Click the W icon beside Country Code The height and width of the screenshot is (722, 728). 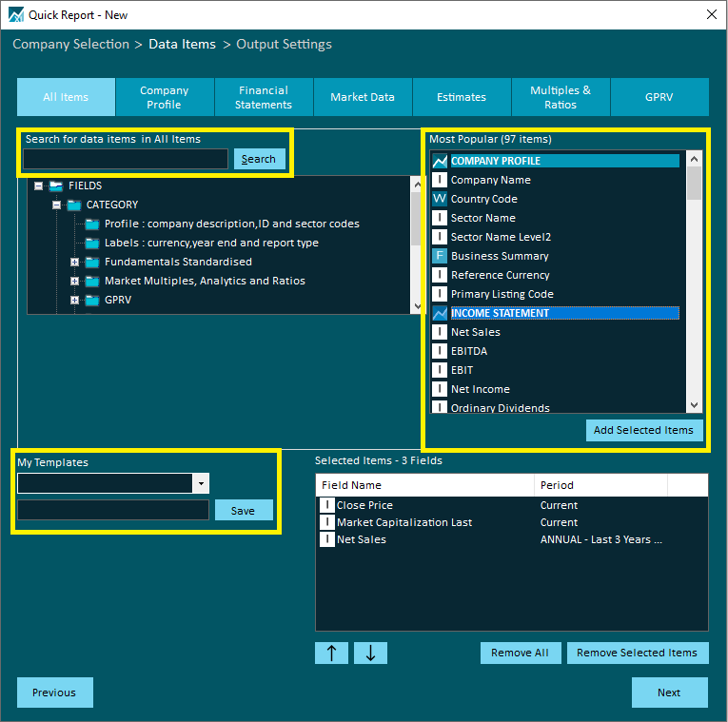coord(440,199)
